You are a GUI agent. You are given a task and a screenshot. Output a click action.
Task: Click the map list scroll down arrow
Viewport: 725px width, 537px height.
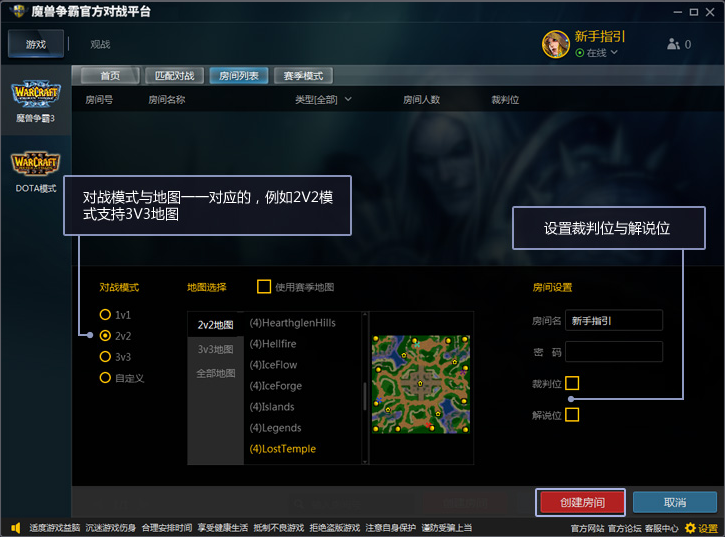pyautogui.click(x=365, y=461)
